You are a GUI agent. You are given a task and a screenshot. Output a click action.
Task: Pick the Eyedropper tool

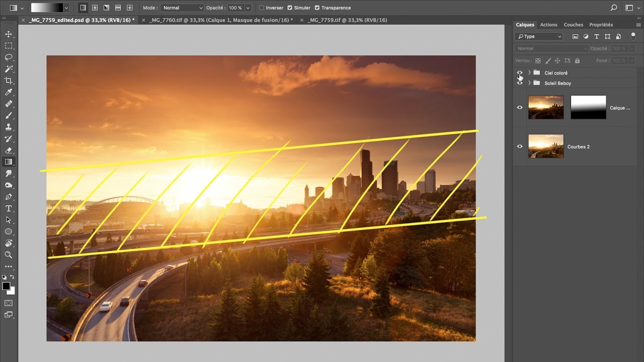click(9, 92)
